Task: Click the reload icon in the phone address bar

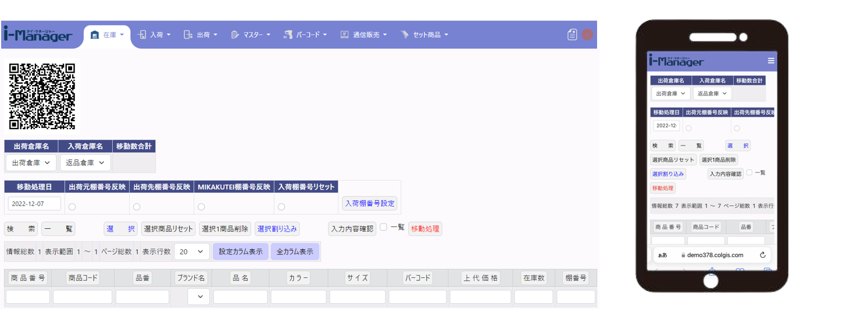Action: point(762,255)
